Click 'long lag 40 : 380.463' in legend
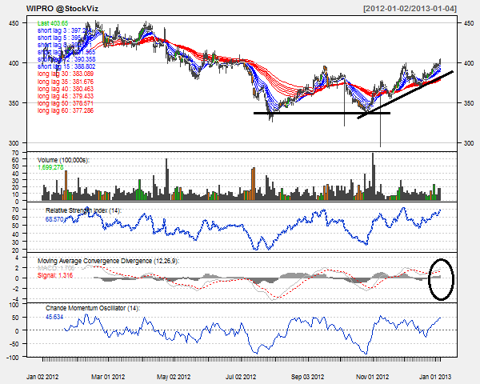 pos(66,89)
